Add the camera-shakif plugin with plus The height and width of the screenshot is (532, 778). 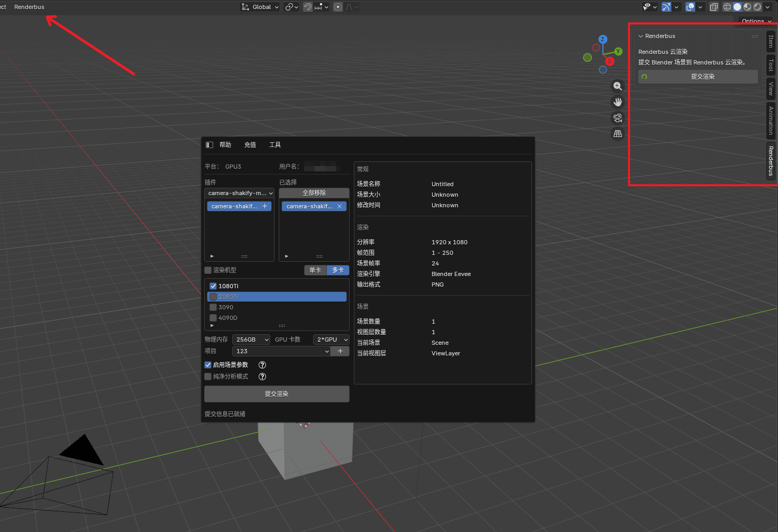(x=264, y=206)
